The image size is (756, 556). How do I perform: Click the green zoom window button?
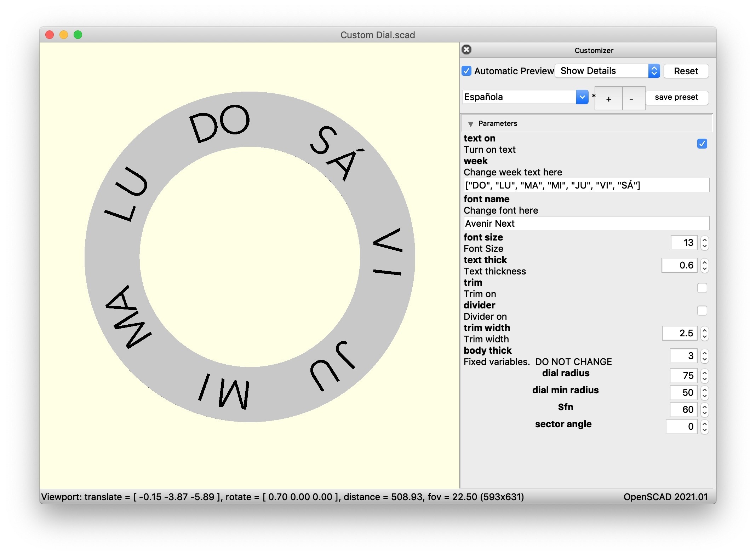tap(78, 35)
